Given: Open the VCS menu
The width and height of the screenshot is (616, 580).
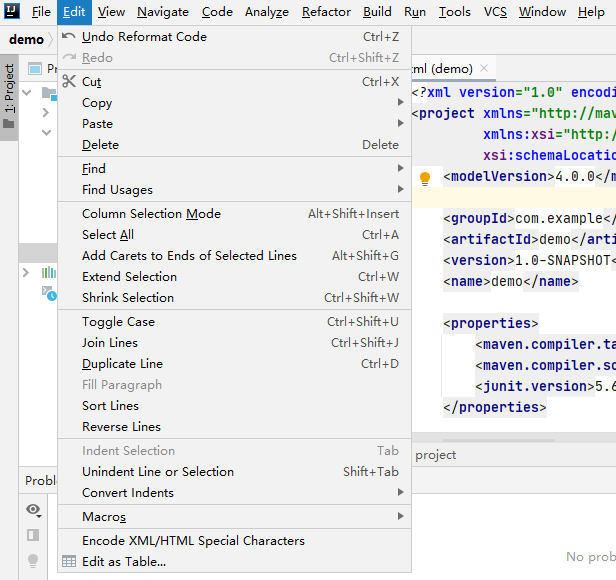Looking at the screenshot, I should (495, 12).
